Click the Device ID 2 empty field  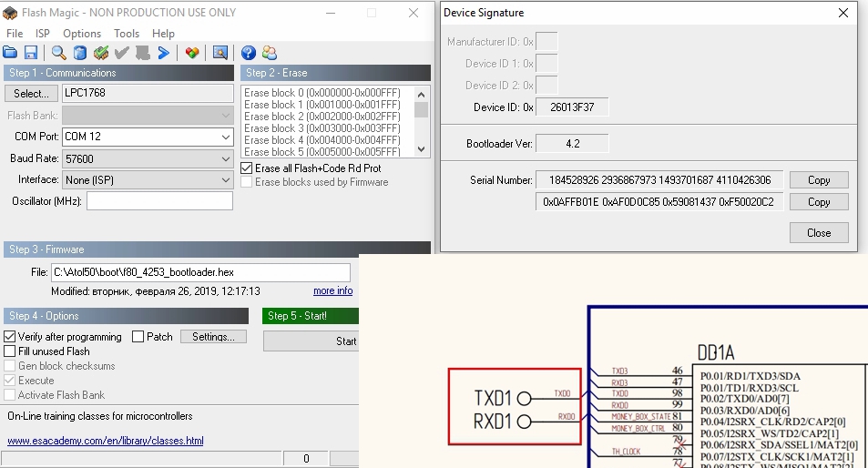tap(546, 86)
